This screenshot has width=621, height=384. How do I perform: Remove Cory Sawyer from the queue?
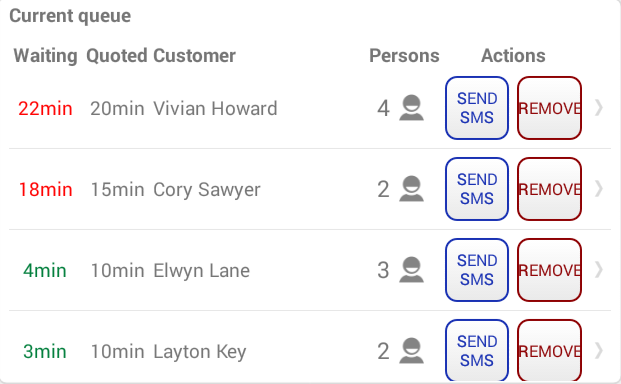point(549,189)
